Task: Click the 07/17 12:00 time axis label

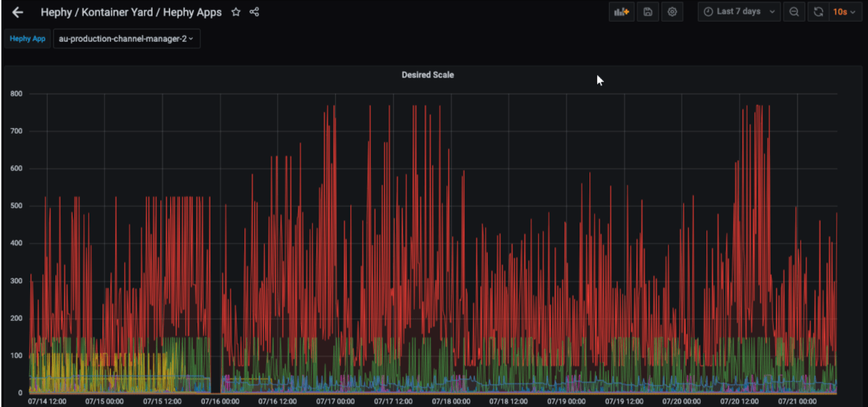Action: click(393, 401)
